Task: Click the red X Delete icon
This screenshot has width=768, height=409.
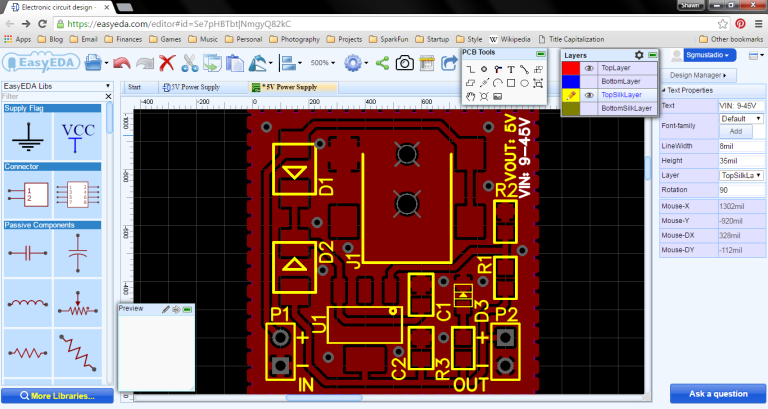Action: 167,63
